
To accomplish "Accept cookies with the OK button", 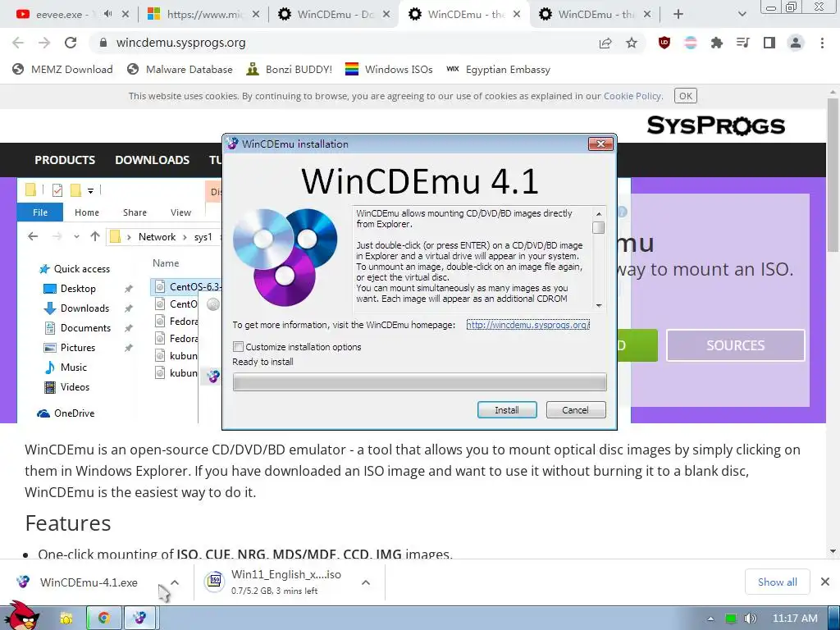I will (x=686, y=96).
